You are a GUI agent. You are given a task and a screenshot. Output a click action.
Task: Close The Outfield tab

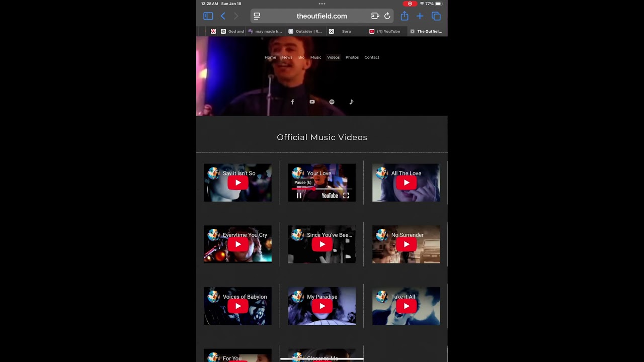click(413, 31)
